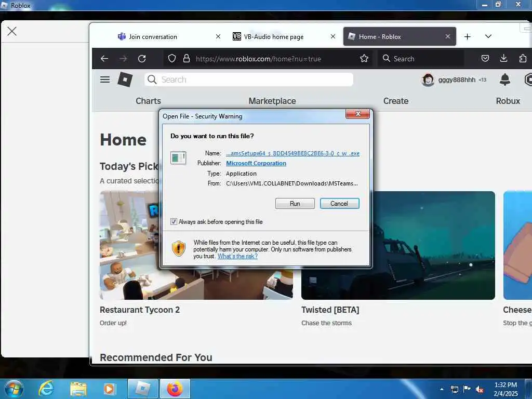Open the What's the risk? link
532x399 pixels.
[x=237, y=256]
